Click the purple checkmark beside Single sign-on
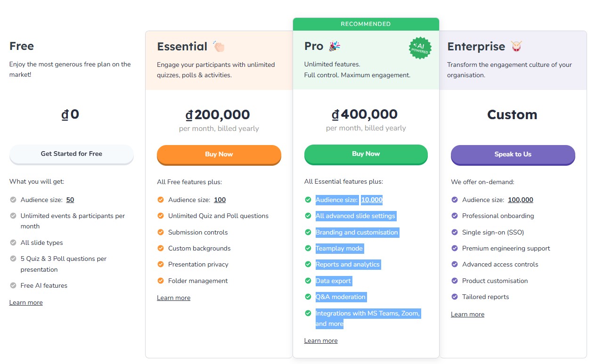The width and height of the screenshot is (596, 364). pyautogui.click(x=455, y=232)
